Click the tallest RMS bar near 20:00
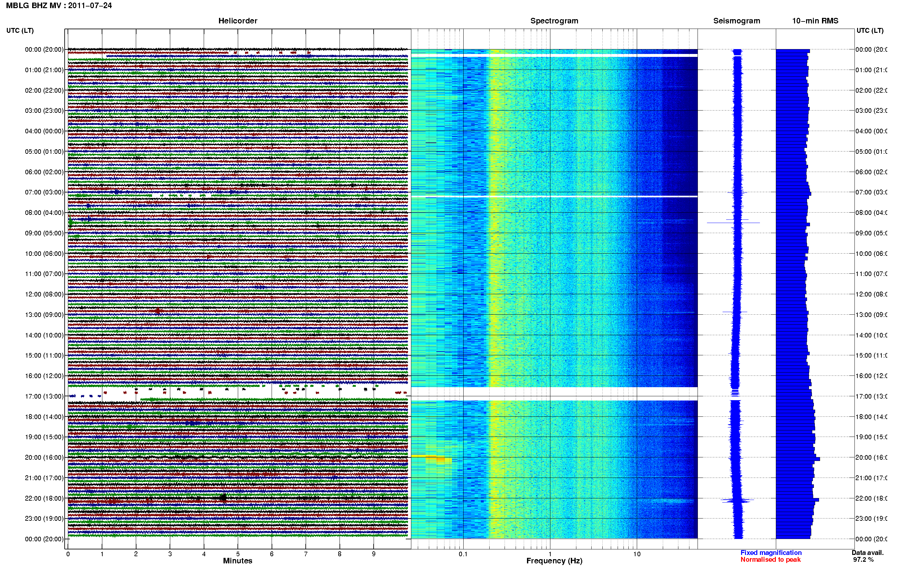This screenshot has width=924, height=578. coord(798,459)
